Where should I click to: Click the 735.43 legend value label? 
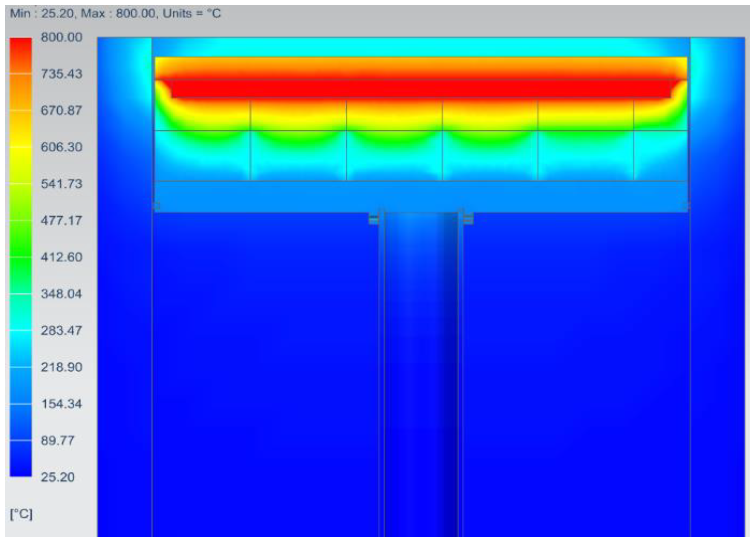(x=61, y=74)
